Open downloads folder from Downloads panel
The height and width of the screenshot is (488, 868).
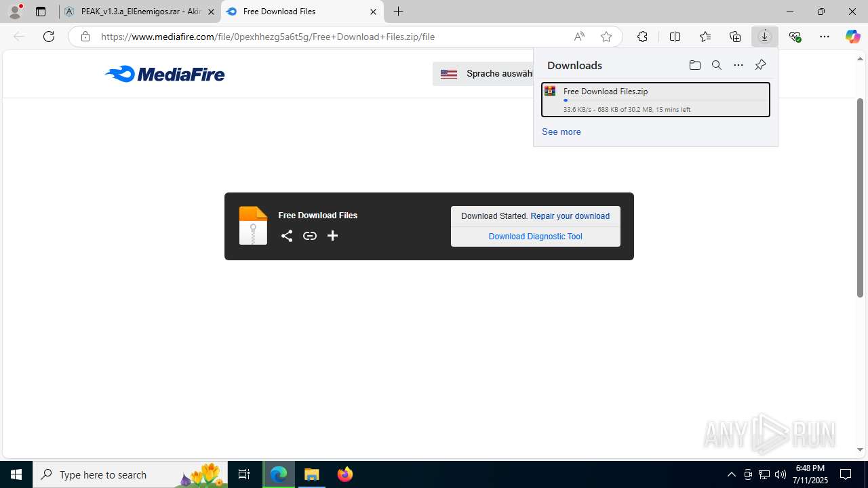click(x=694, y=65)
